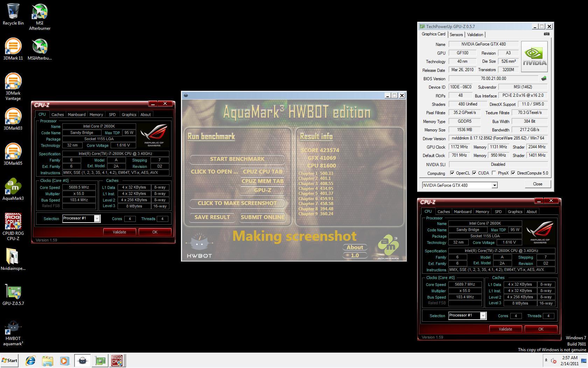This screenshot has width=588, height=368.
Task: Select the AquaMark3 desktop icon
Action: click(13, 189)
